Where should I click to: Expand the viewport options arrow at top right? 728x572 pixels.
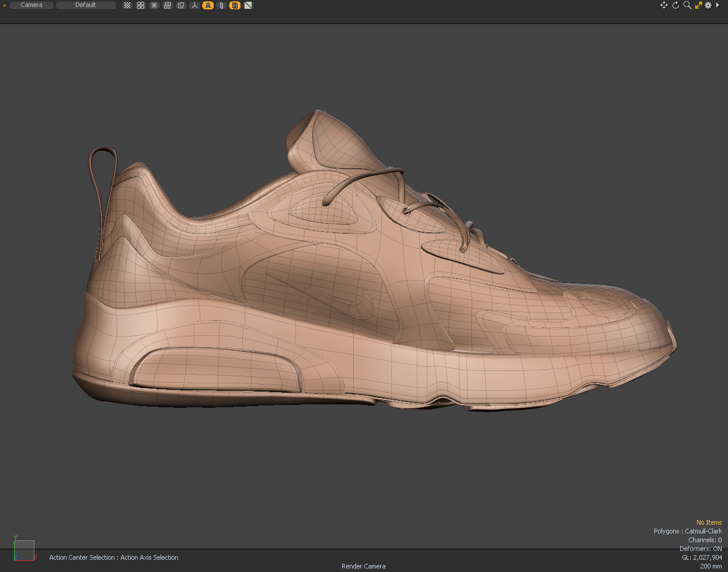click(717, 5)
